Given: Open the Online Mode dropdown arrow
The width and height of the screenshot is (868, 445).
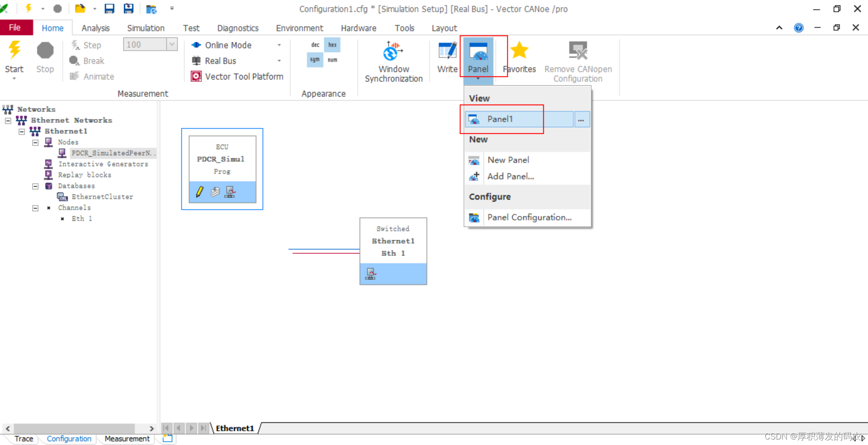Looking at the screenshot, I should tap(279, 45).
